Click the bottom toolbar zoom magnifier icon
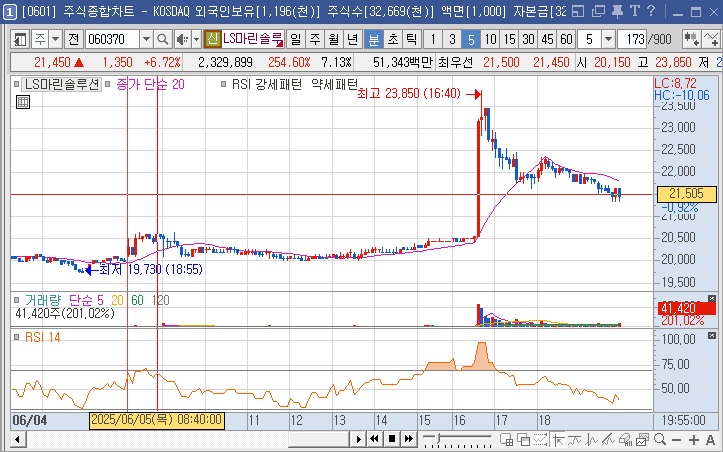The width and height of the screenshot is (723, 452). point(660,439)
